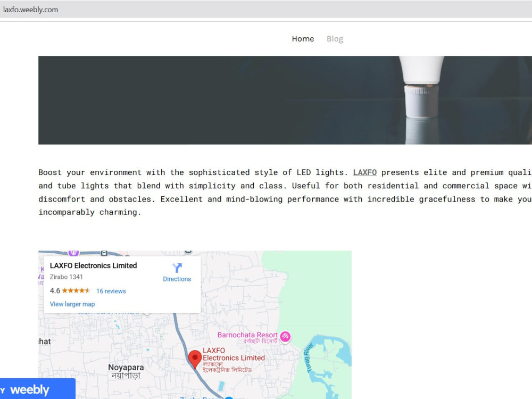The width and height of the screenshot is (532, 399).
Task: Click the LED bulb banner image
Action: point(285,100)
